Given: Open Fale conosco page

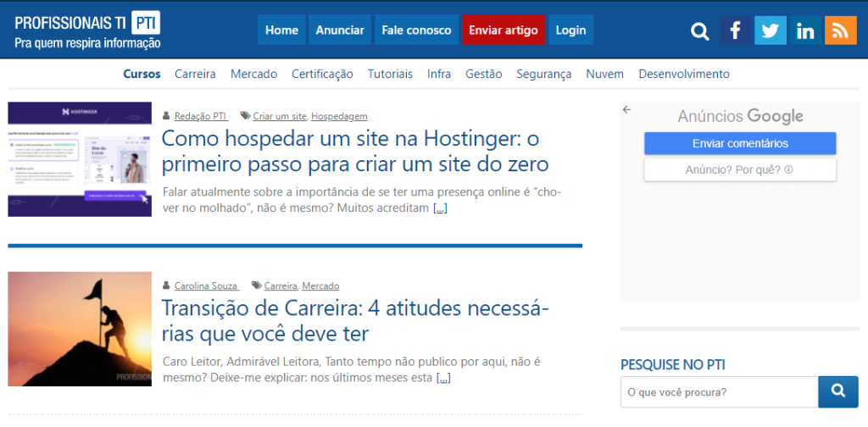Looking at the screenshot, I should tap(416, 30).
